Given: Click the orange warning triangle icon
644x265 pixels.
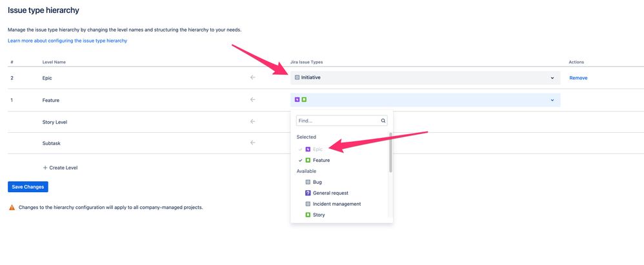Looking at the screenshot, I should point(12,208).
